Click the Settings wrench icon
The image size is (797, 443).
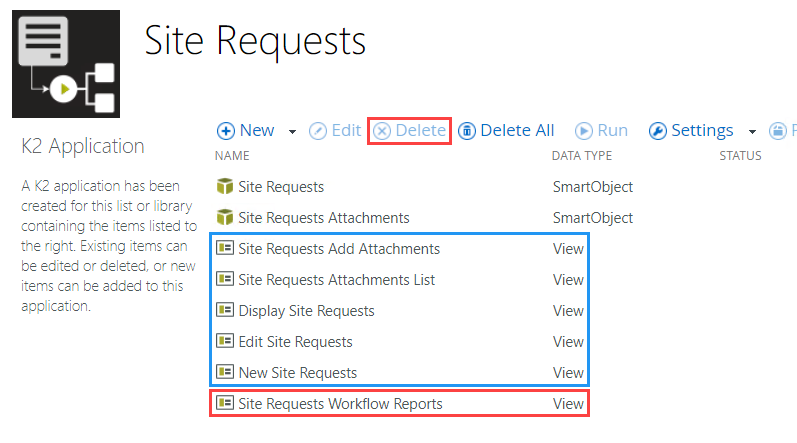(658, 131)
